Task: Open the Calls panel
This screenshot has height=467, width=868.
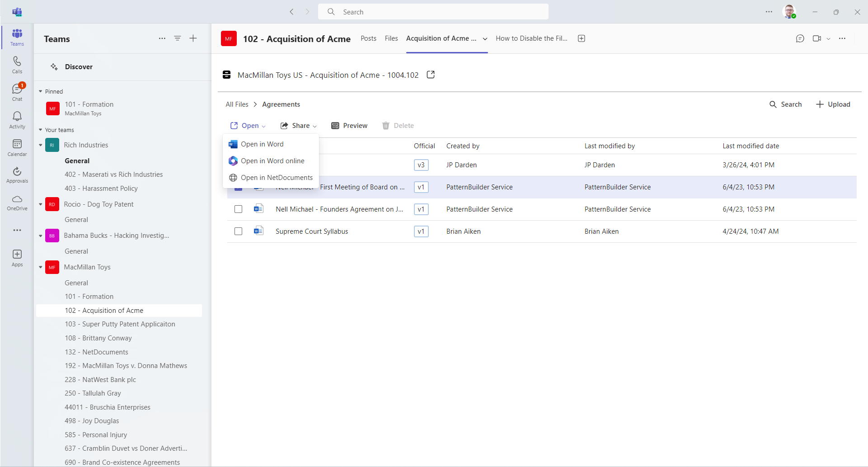Action: [17, 64]
